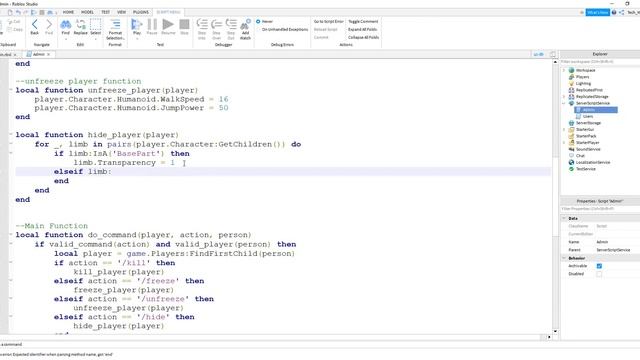Close the Admin script tab

[x=49, y=54]
